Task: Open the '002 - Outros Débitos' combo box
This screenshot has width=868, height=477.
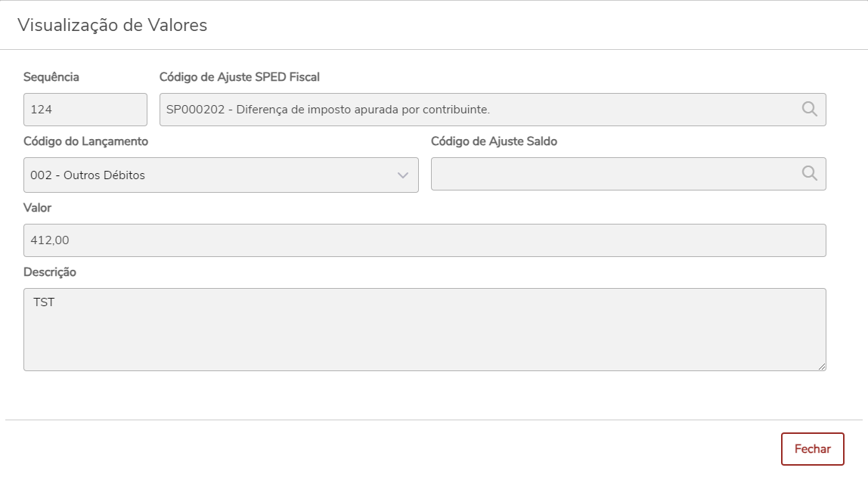Action: [x=212, y=175]
